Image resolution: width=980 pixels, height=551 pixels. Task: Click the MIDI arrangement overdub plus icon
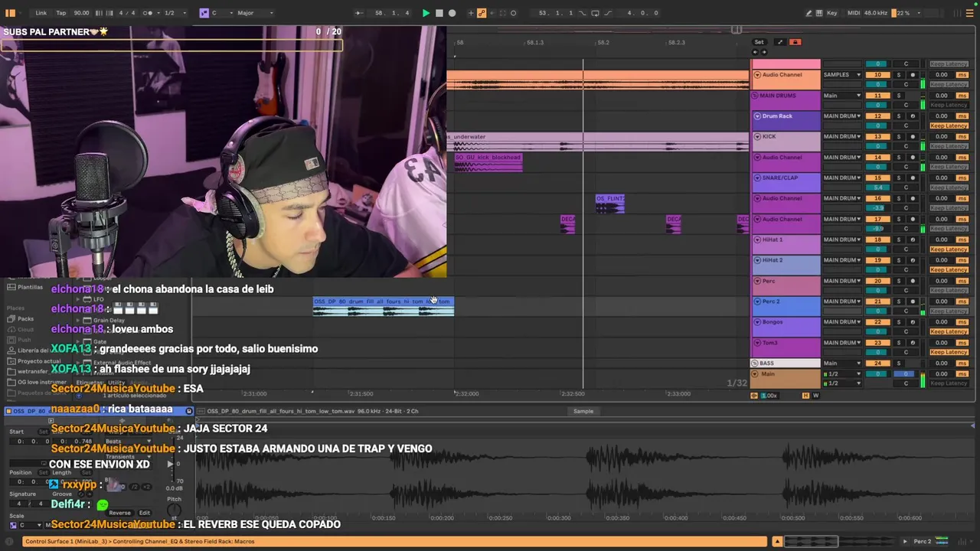pyautogui.click(x=471, y=13)
